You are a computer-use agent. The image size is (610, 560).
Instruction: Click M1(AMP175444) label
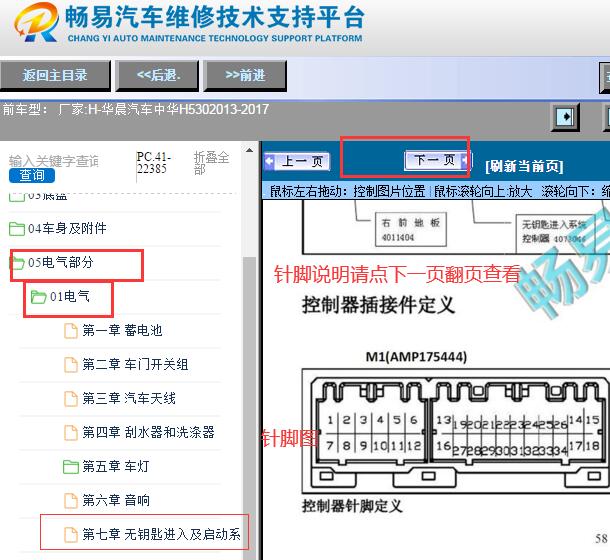[x=416, y=357]
